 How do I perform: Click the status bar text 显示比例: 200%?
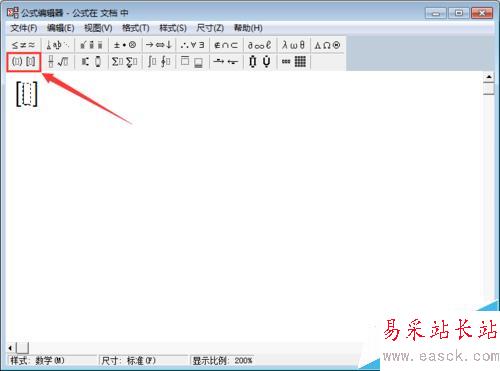[x=222, y=360]
